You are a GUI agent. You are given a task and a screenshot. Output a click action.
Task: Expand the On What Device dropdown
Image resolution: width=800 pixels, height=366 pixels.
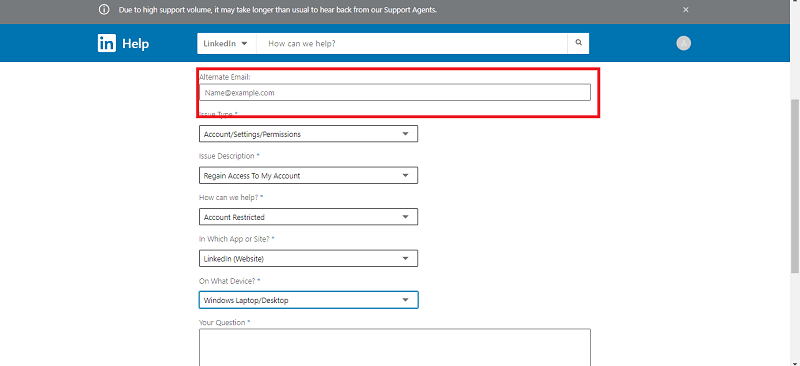(x=308, y=300)
